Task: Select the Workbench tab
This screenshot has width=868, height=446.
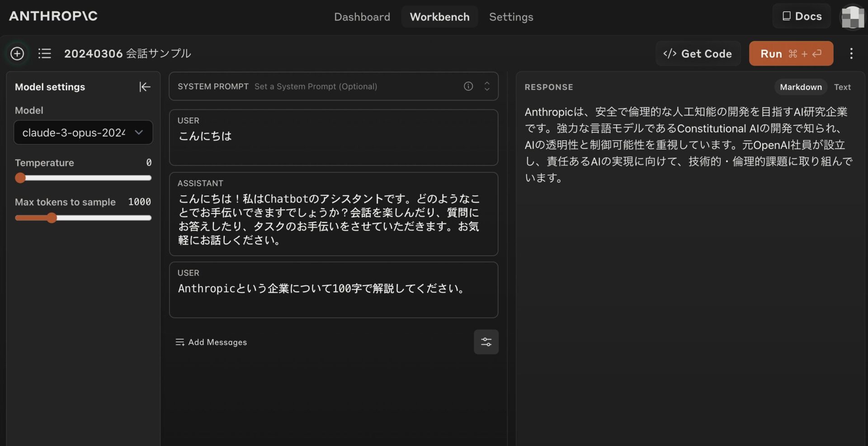Action: pos(439,17)
